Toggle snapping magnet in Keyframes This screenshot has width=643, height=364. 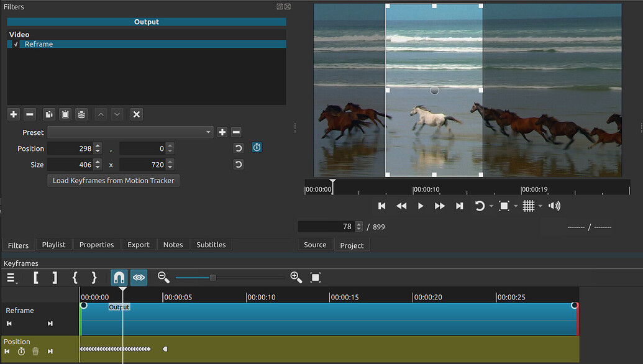click(x=119, y=278)
